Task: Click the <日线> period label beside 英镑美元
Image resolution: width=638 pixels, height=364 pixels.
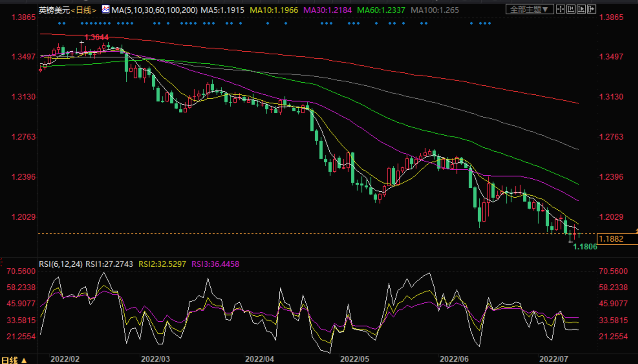Action: pyautogui.click(x=84, y=10)
